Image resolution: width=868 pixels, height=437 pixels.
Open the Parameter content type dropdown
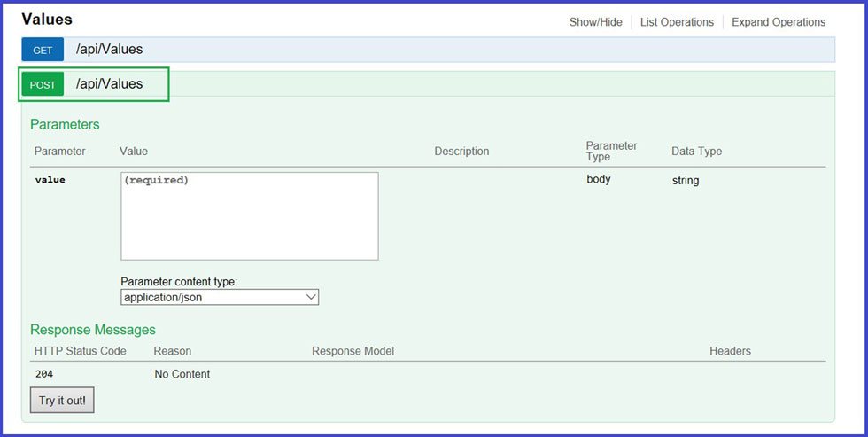tap(219, 298)
